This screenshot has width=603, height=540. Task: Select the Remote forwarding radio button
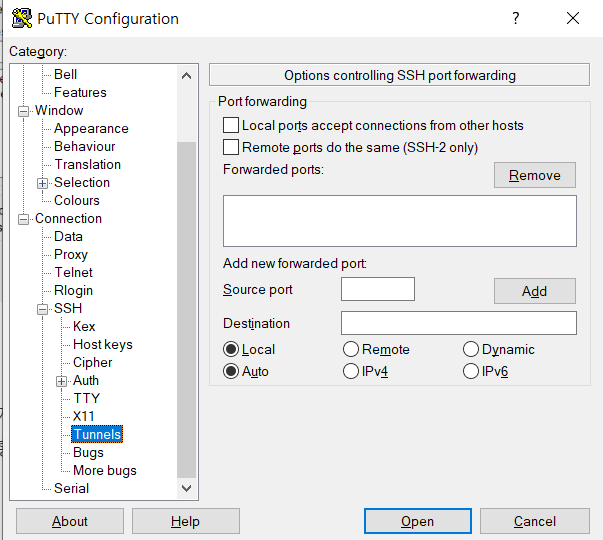[x=351, y=349]
